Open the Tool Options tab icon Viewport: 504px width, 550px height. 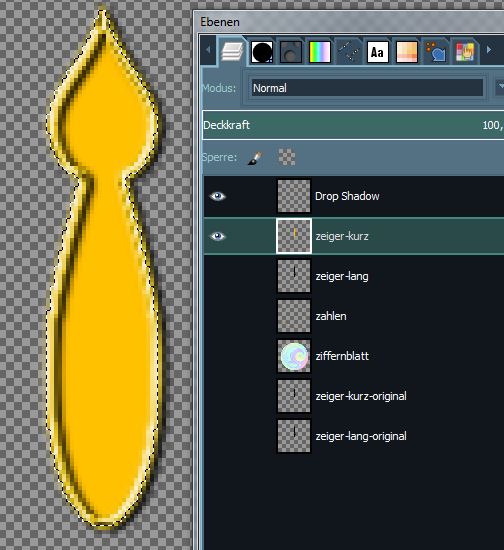click(436, 52)
